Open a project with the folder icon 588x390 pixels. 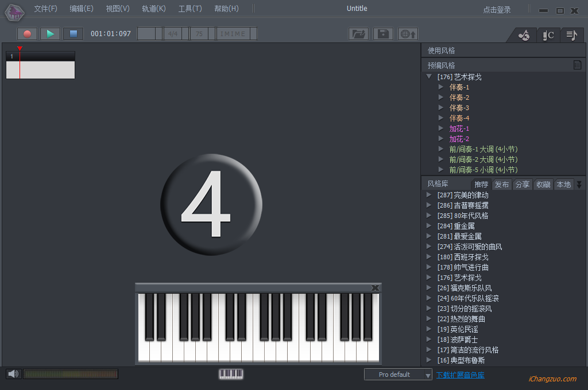[x=358, y=33]
